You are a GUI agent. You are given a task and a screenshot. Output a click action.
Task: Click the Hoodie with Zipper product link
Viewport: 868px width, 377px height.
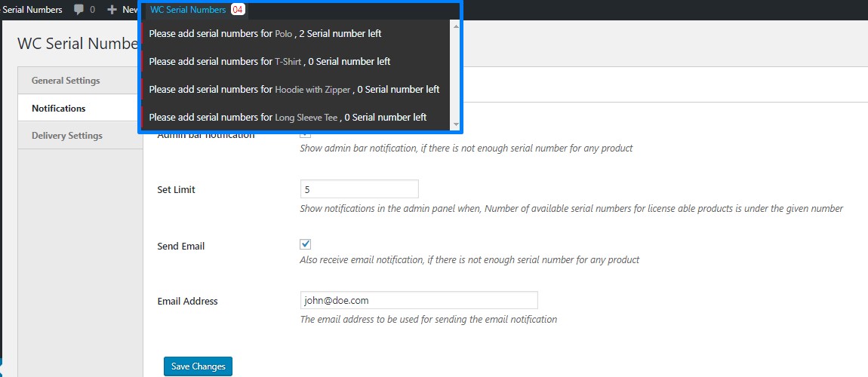click(312, 89)
